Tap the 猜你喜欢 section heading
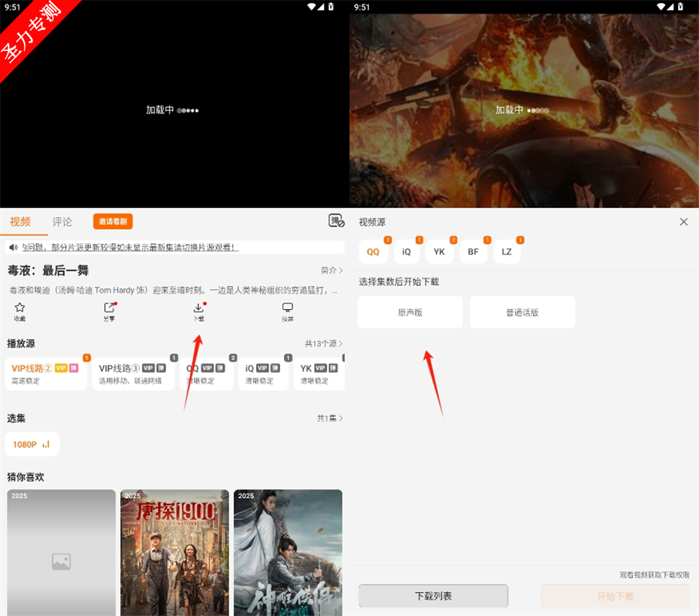The image size is (699, 616). coord(26,477)
